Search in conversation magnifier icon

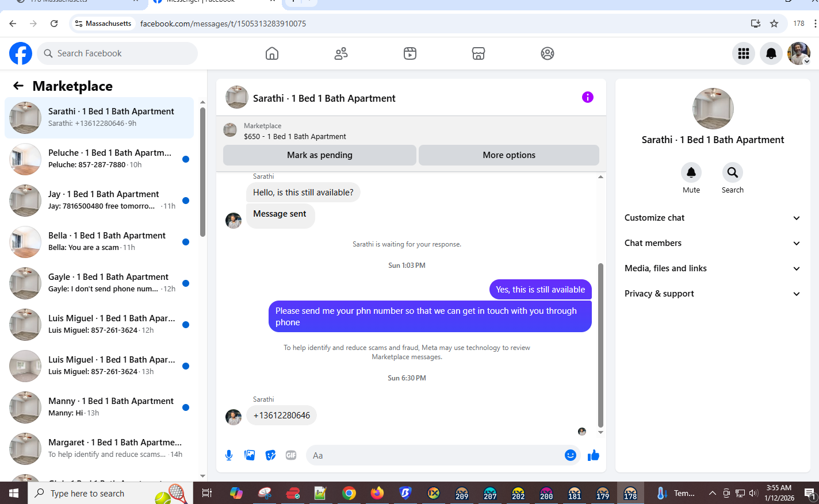(733, 172)
